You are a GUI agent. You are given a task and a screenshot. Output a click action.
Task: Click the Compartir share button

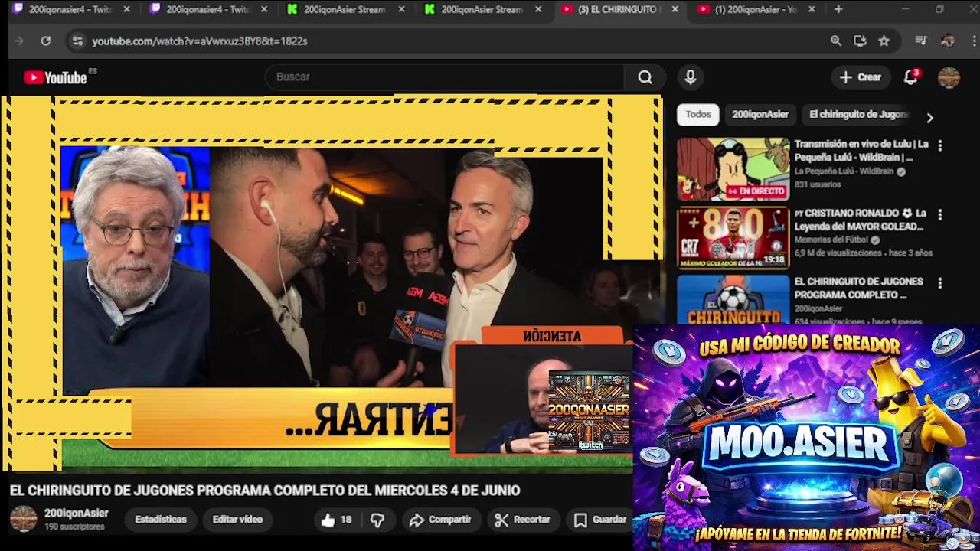(440, 520)
